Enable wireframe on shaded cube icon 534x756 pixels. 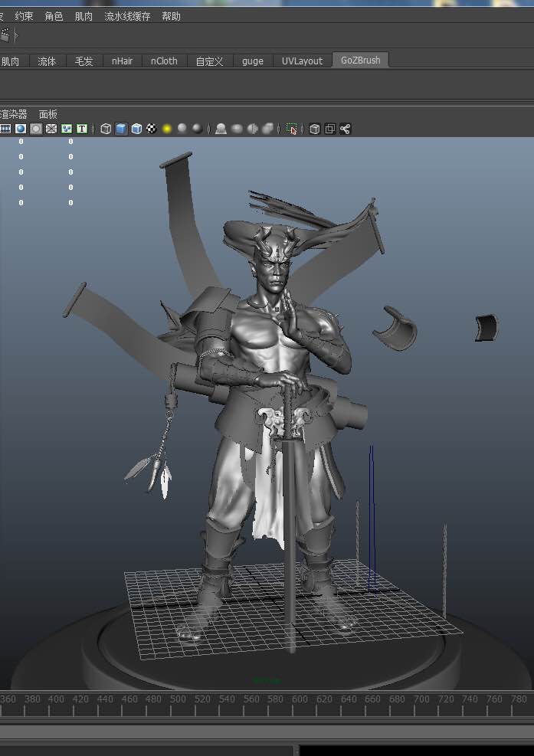pos(136,129)
